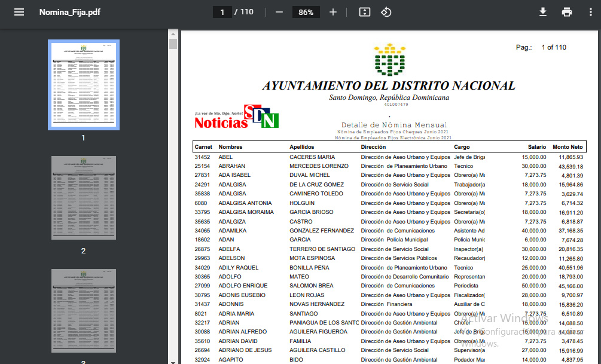Screen dimensions: 601x364
Task: Click the Ayuntamiento crest emblem
Action: coord(389,60)
